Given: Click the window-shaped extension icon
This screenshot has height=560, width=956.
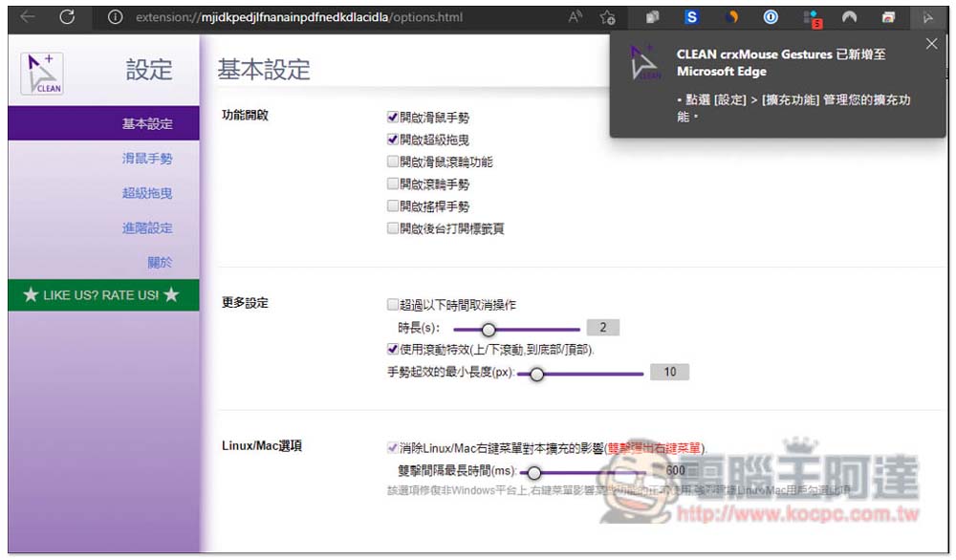Looking at the screenshot, I should click(888, 17).
